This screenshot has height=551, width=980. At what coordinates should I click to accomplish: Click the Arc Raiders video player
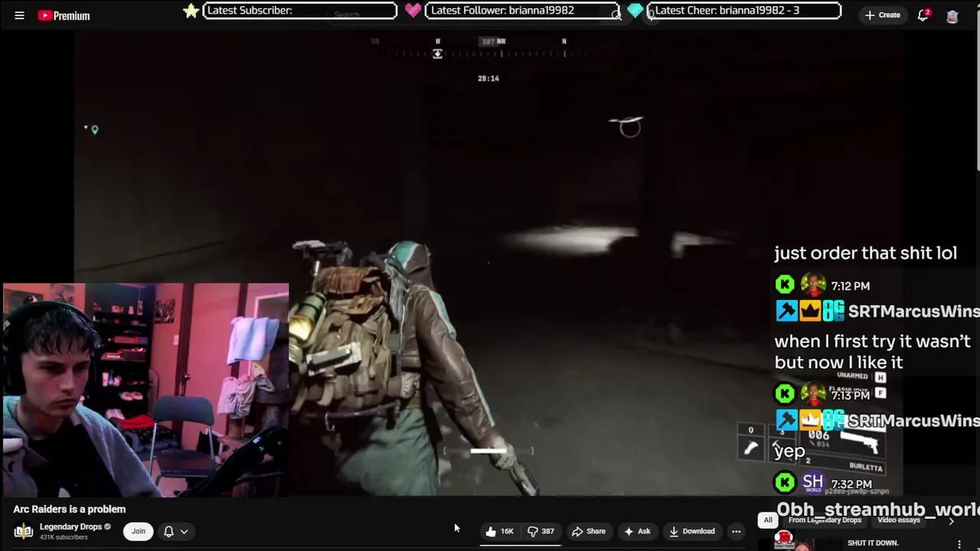pyautogui.click(x=490, y=264)
